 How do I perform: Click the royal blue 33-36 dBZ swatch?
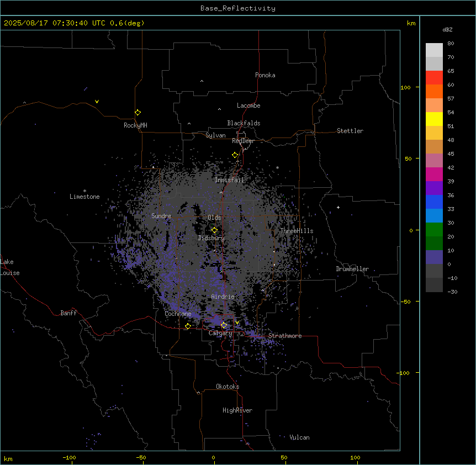[434, 202]
